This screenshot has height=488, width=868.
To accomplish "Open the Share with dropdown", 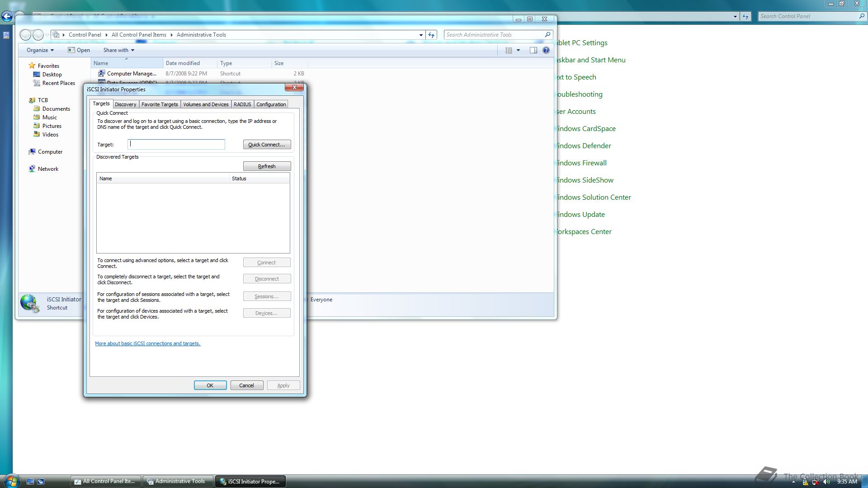I will point(119,50).
